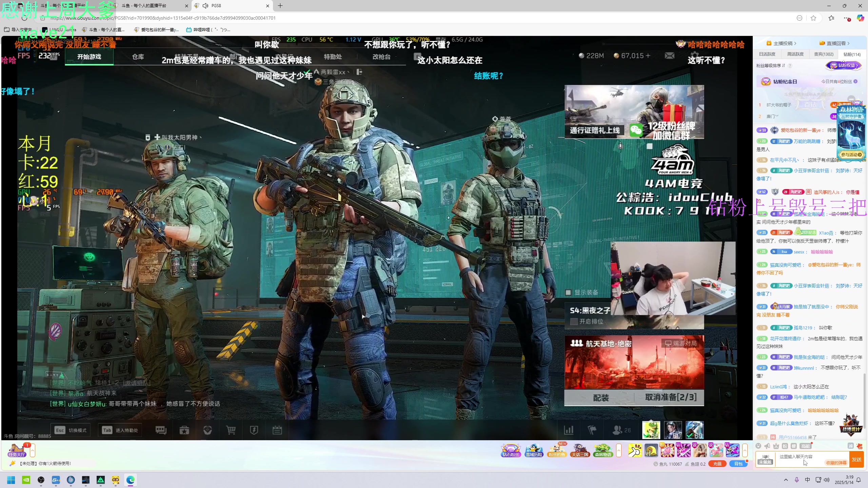Click the favorite star in address bar
Screen dimensions: 868x488
click(x=813, y=18)
